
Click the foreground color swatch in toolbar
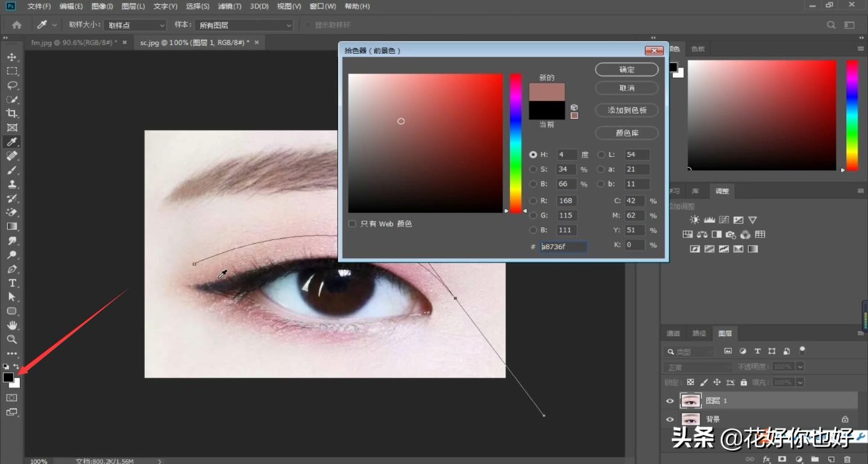pyautogui.click(x=8, y=377)
